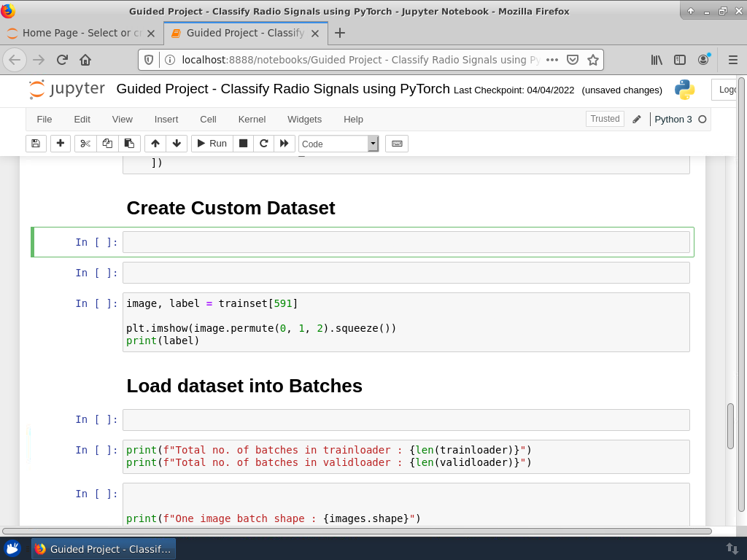Click the save and checkpoint icon

(36, 144)
